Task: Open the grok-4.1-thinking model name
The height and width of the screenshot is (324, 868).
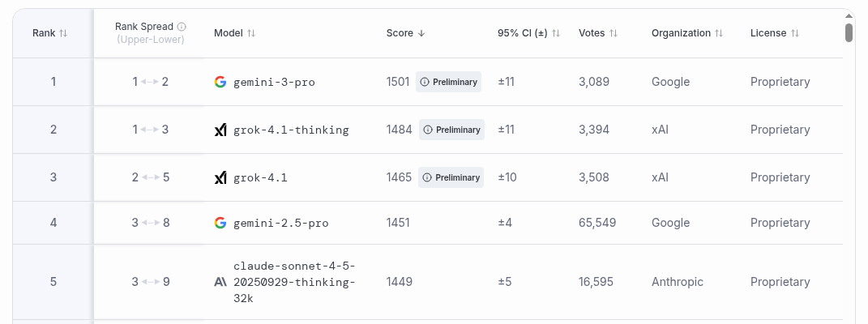Action: point(291,130)
